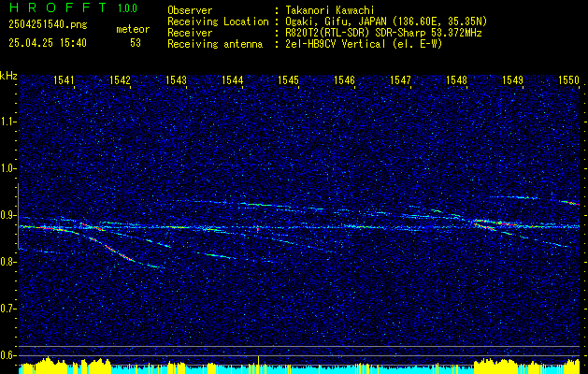Click the 0.8 kHz axis label

pyautogui.click(x=8, y=262)
